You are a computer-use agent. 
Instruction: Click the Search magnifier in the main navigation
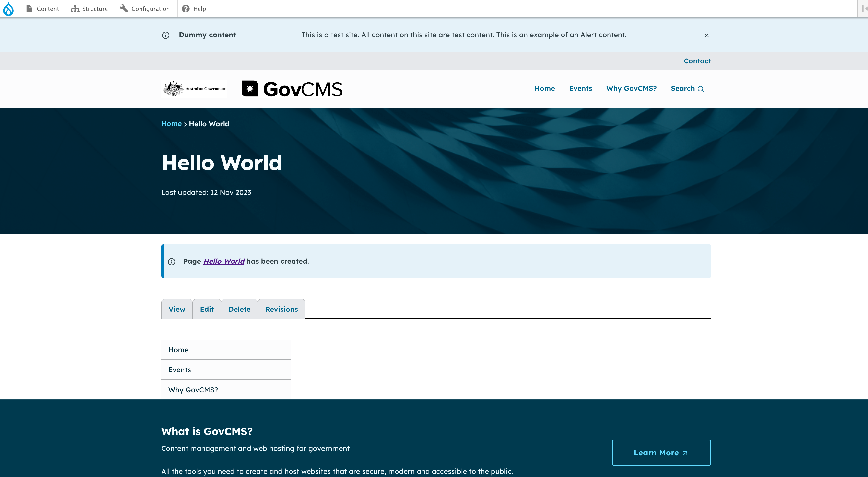[701, 89]
